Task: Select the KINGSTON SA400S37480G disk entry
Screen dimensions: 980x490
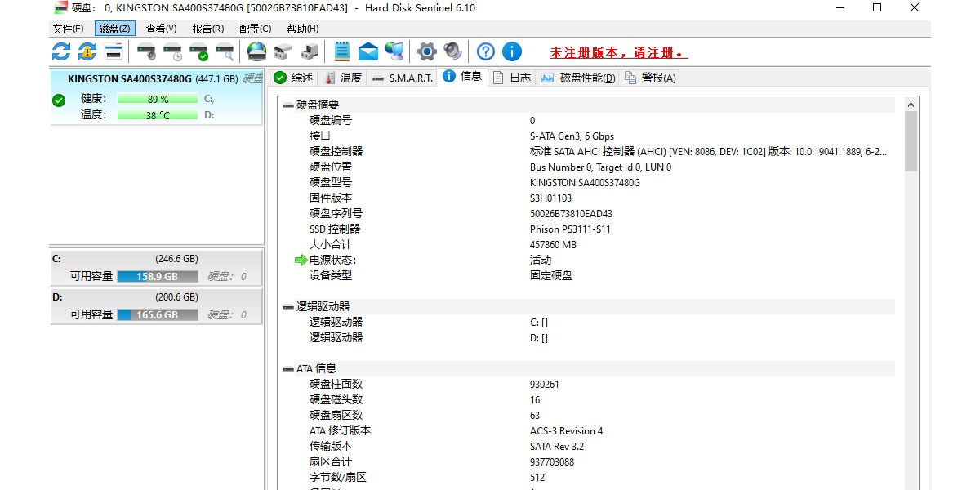Action: click(130, 79)
